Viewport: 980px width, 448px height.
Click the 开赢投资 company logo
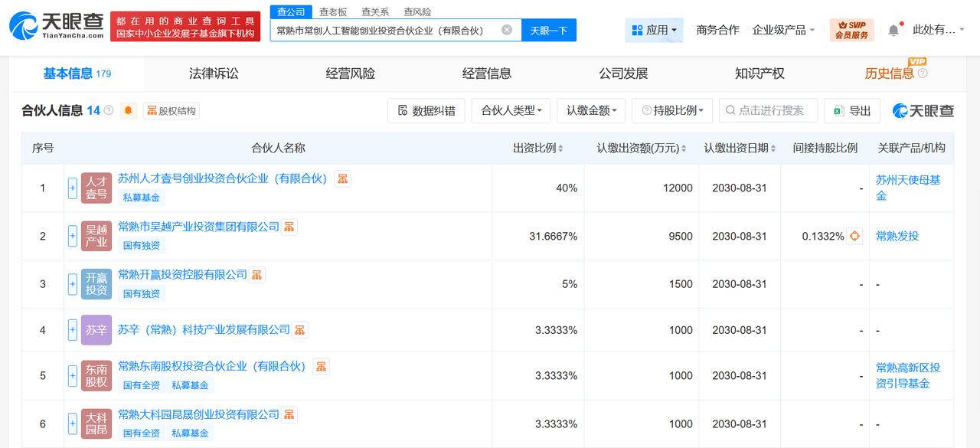(96, 284)
